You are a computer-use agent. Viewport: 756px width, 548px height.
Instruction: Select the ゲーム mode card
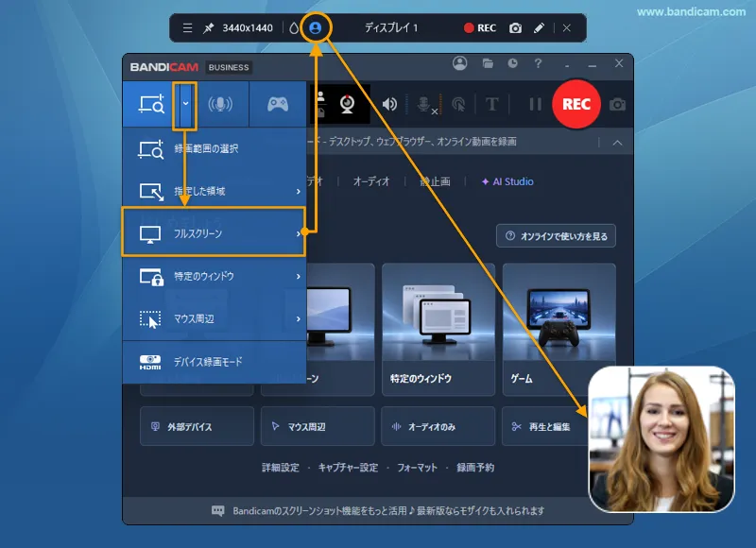pos(558,330)
